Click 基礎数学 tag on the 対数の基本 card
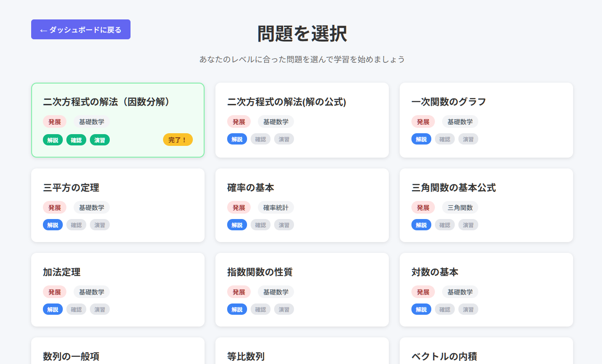Viewport: 602px width, 364px height. (x=460, y=292)
